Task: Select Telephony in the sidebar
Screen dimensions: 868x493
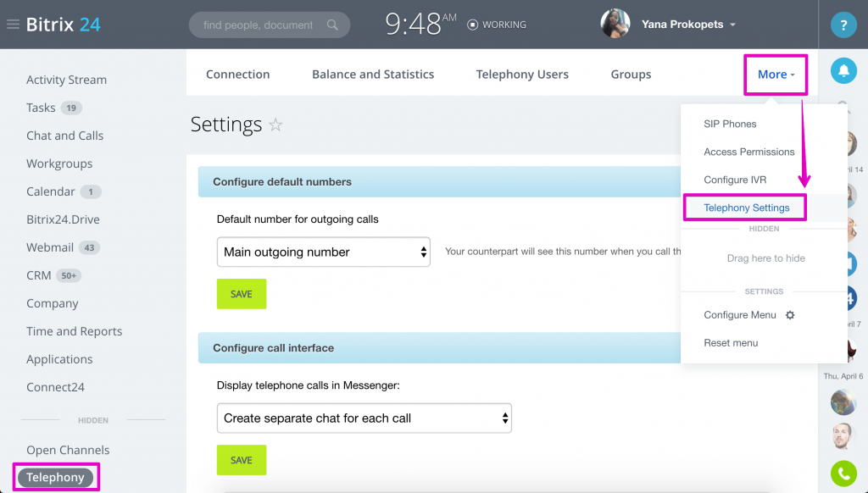Action: pos(55,477)
